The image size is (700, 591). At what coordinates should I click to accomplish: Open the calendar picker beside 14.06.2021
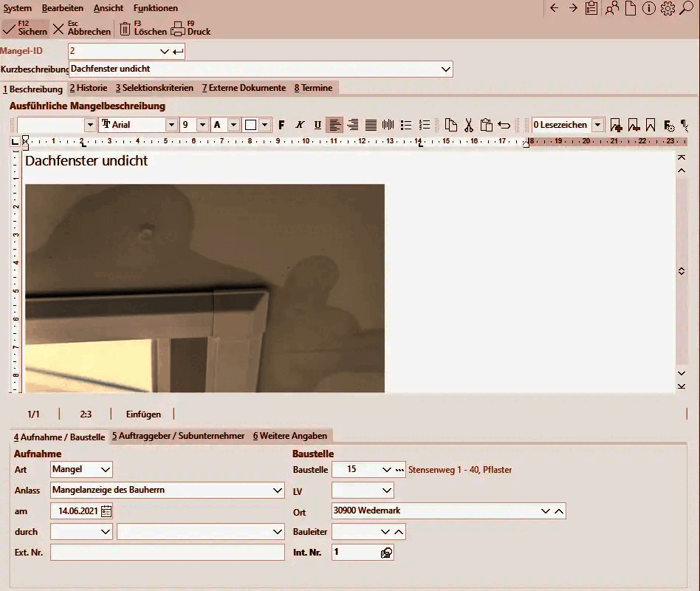(x=106, y=510)
